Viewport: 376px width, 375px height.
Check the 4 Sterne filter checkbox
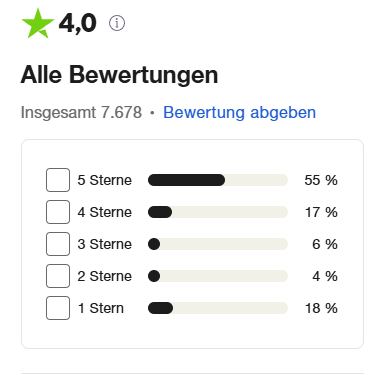point(58,212)
